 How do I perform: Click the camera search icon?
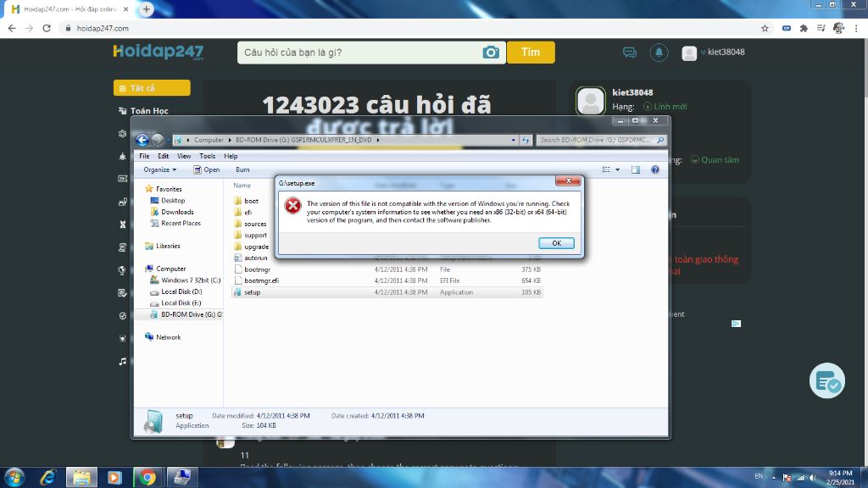(491, 53)
